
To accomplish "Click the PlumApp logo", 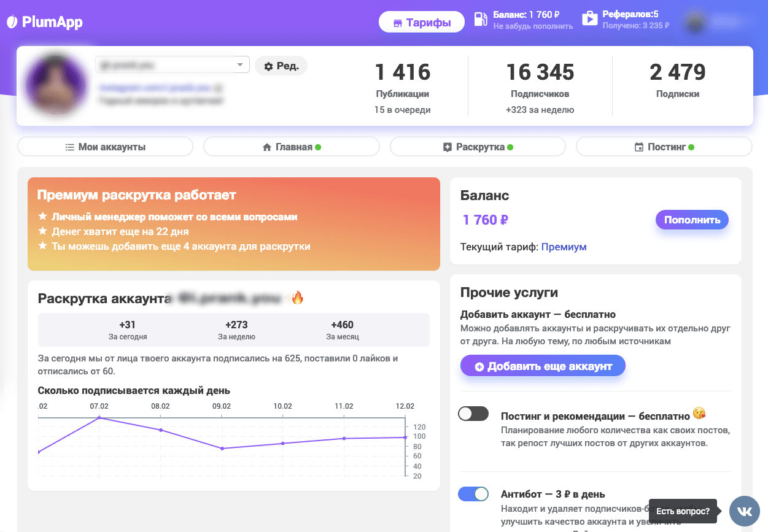I will pos(44,22).
